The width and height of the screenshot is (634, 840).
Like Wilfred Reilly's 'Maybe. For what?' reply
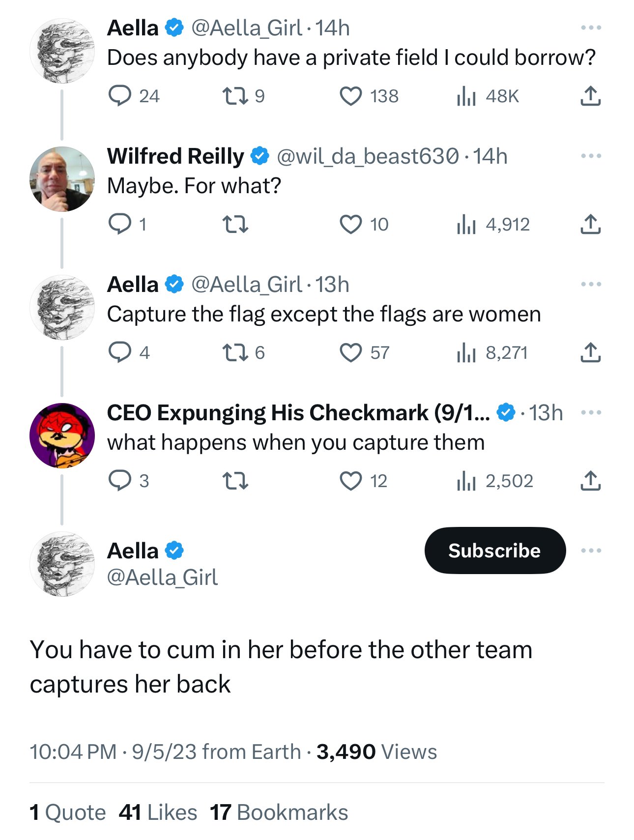pos(364,225)
